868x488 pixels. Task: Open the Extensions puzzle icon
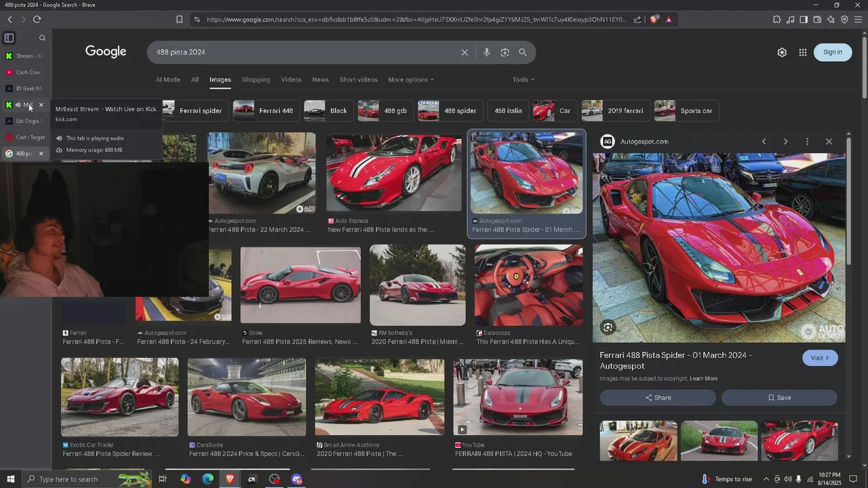pos(776,20)
